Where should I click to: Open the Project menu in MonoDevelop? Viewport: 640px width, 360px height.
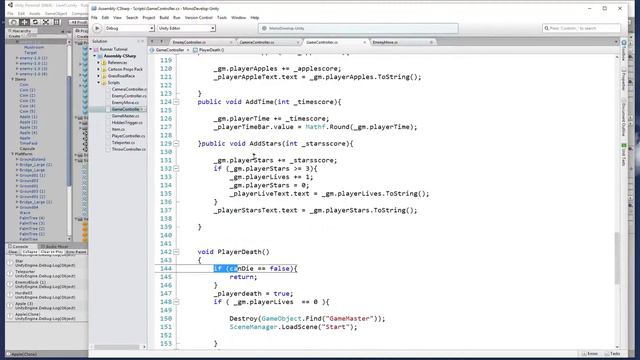click(x=149, y=18)
